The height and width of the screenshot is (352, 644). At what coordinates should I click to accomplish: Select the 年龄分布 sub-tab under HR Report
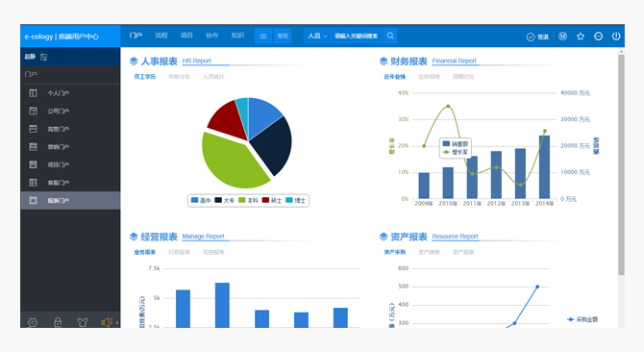179,77
